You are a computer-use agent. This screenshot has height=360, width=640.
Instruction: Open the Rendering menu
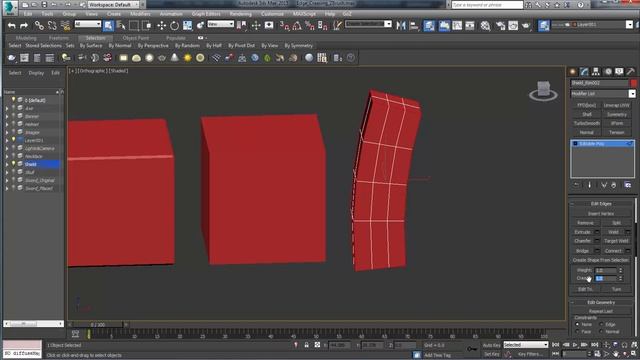point(240,14)
